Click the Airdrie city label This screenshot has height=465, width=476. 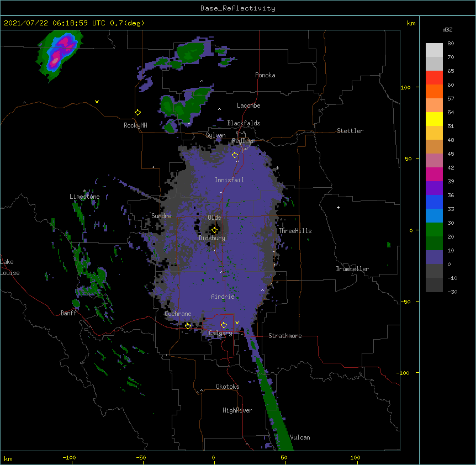223,297
